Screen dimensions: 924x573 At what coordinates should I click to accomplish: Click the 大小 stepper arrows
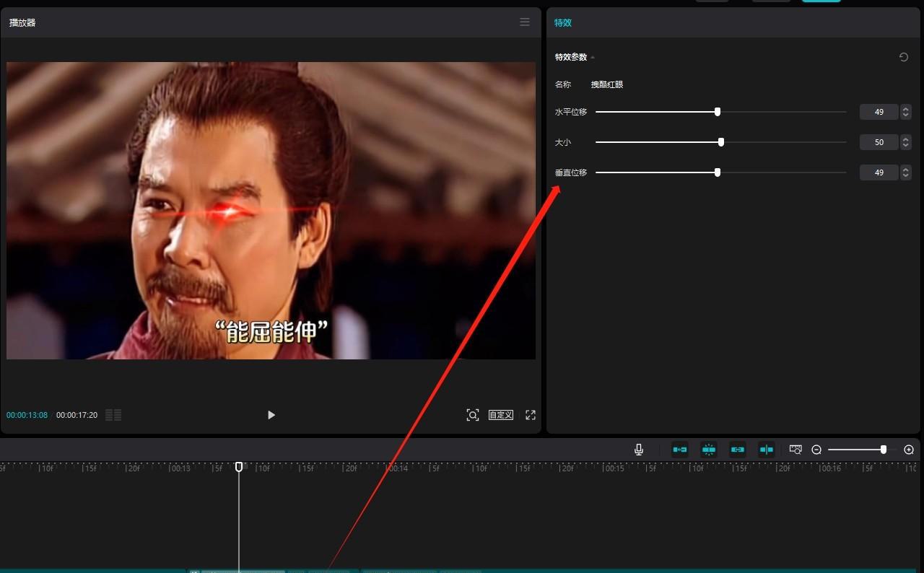point(906,142)
